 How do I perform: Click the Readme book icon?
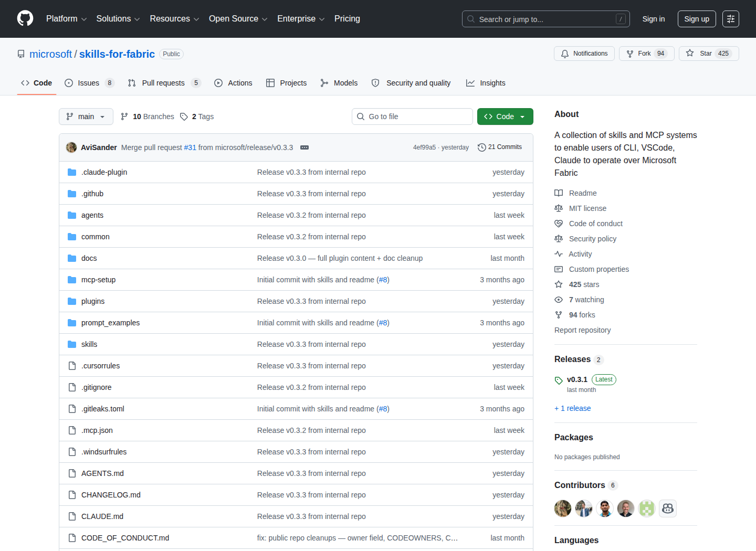click(x=559, y=193)
